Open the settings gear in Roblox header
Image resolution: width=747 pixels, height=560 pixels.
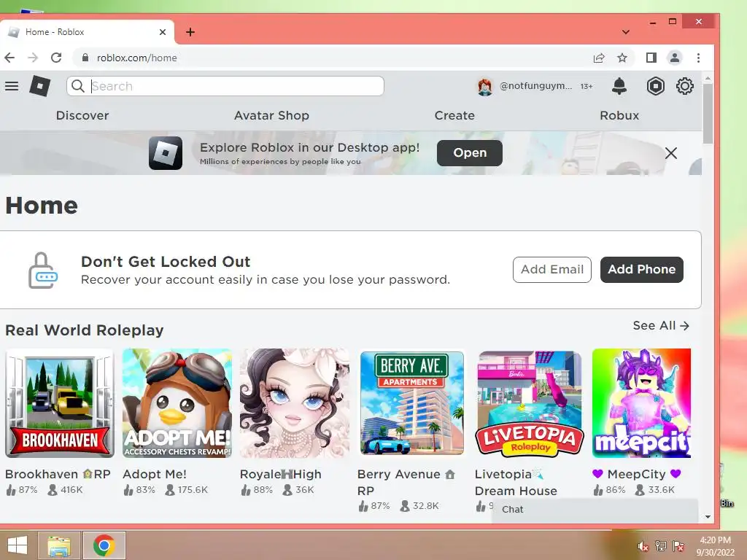tap(684, 86)
